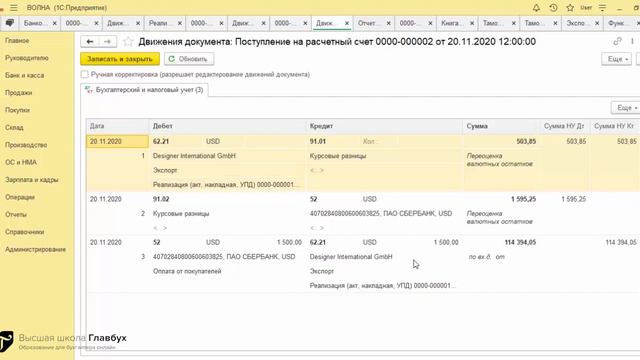Close the Книга tab
The height and width of the screenshot is (360, 640).
pyautogui.click(x=472, y=23)
